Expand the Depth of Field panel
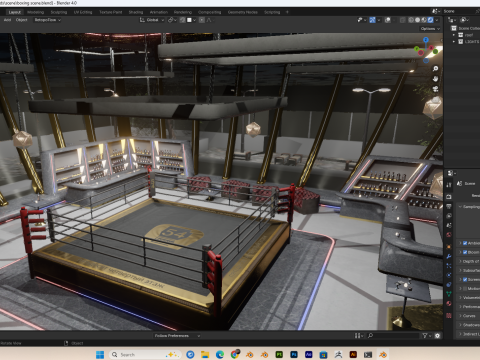Viewport: 480px width, 360px height. click(469, 261)
